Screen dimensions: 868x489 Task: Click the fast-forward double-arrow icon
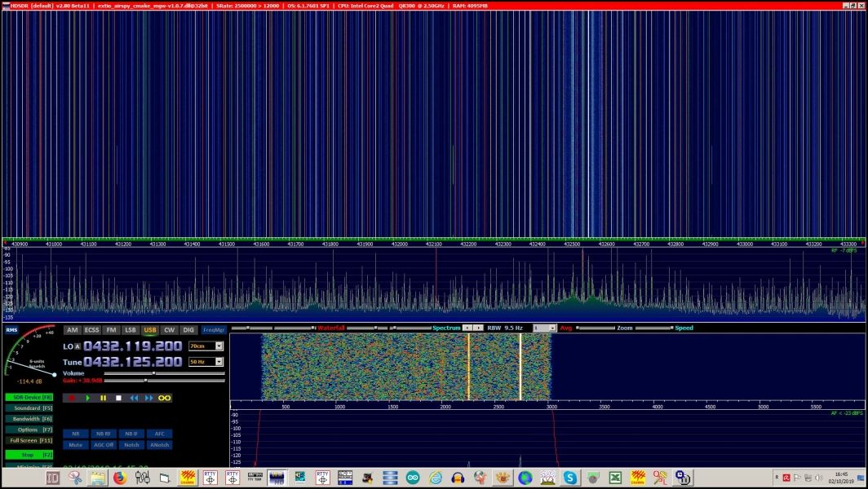(x=148, y=398)
